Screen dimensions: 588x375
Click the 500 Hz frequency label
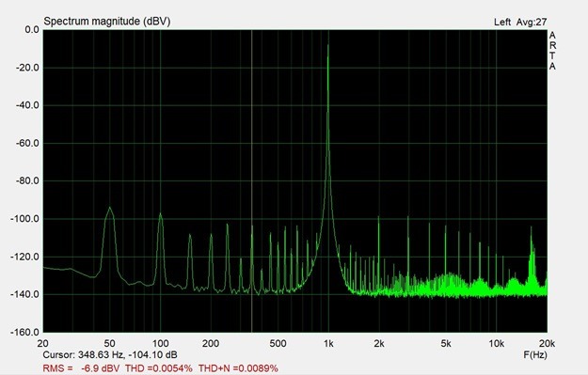click(278, 344)
